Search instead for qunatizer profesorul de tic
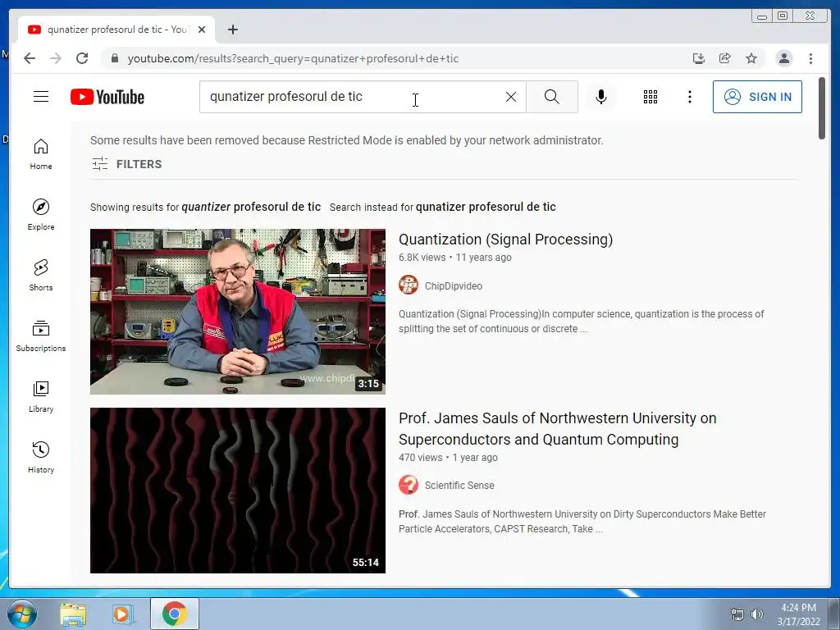This screenshot has height=630, width=840. [486, 207]
